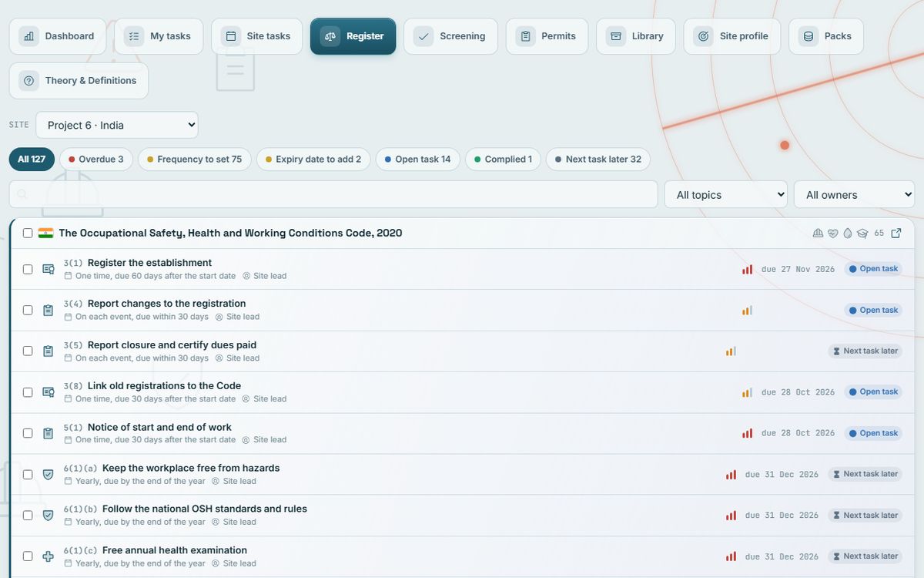Select the Report changes to the registration checkbox
Image resolution: width=924 pixels, height=578 pixels.
pyautogui.click(x=28, y=310)
